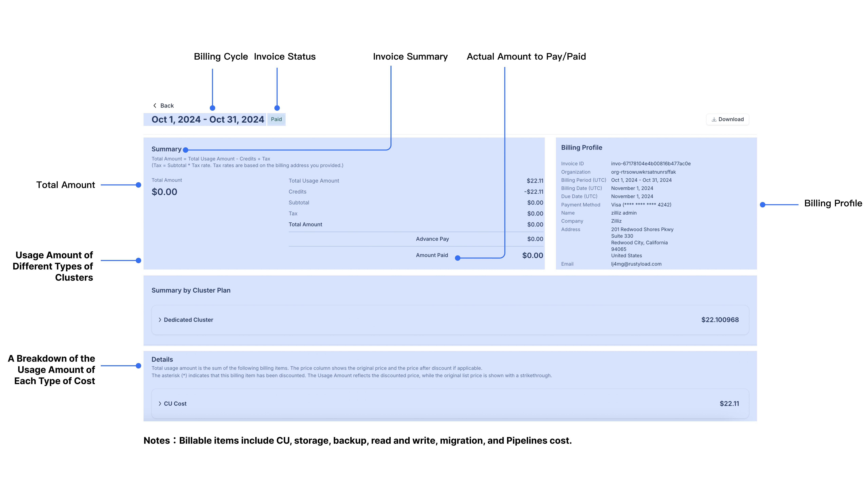
Task: Select the Total Amount $0.00 value
Action: tap(164, 192)
